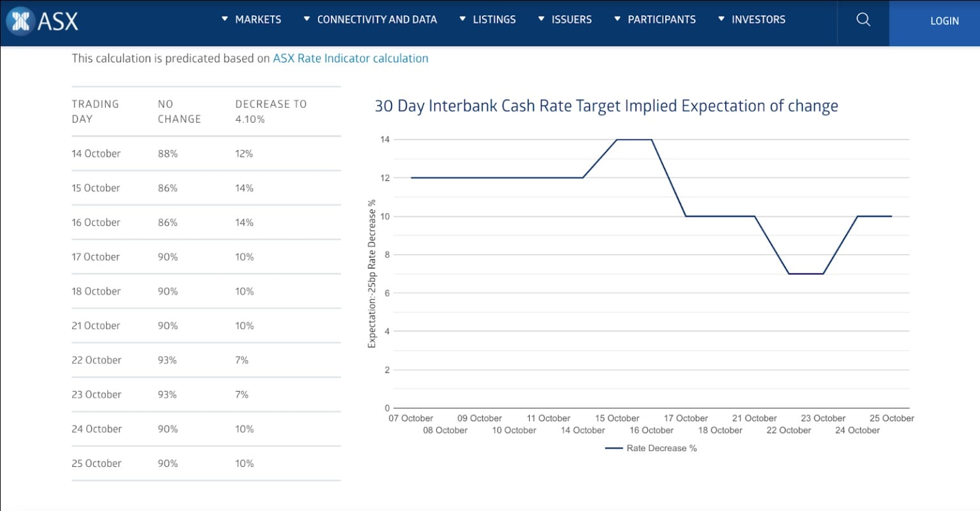Expand the Participants dropdown arrow
This screenshot has height=511, width=980.
(617, 19)
